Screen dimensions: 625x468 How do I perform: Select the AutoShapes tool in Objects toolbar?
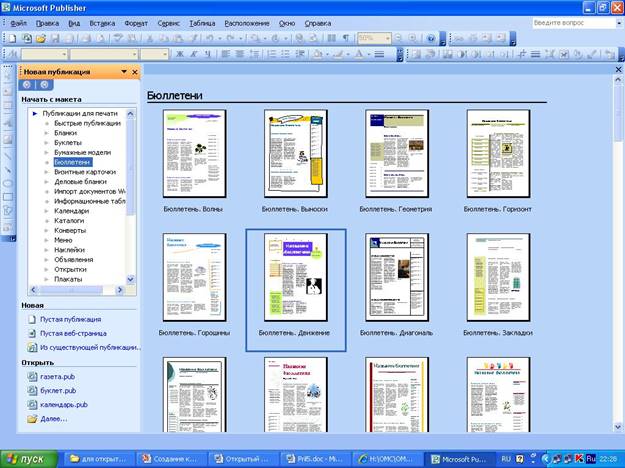pos(8,211)
